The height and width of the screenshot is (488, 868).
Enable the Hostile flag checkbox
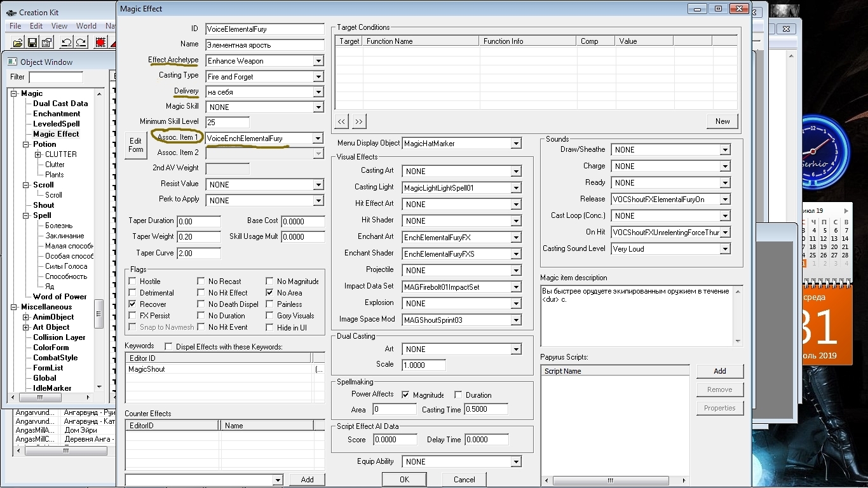tap(132, 281)
